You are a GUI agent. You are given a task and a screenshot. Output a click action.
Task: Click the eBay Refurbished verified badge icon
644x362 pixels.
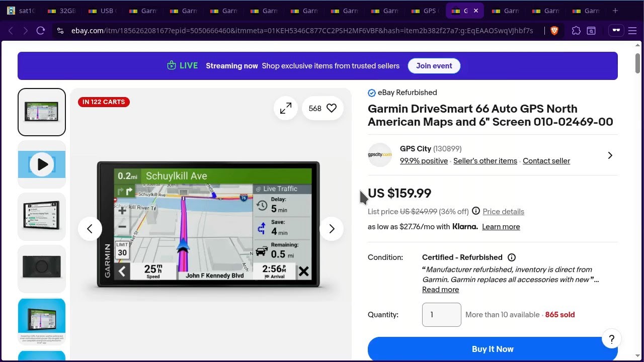click(x=372, y=93)
